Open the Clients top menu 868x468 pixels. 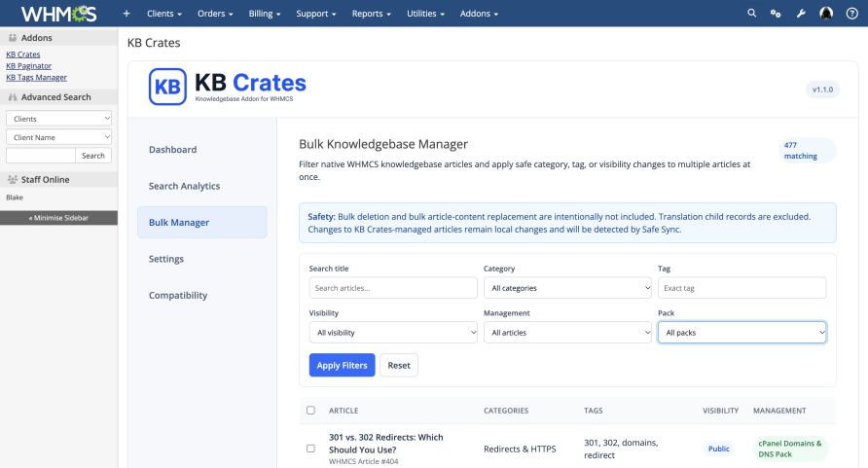[x=163, y=14]
